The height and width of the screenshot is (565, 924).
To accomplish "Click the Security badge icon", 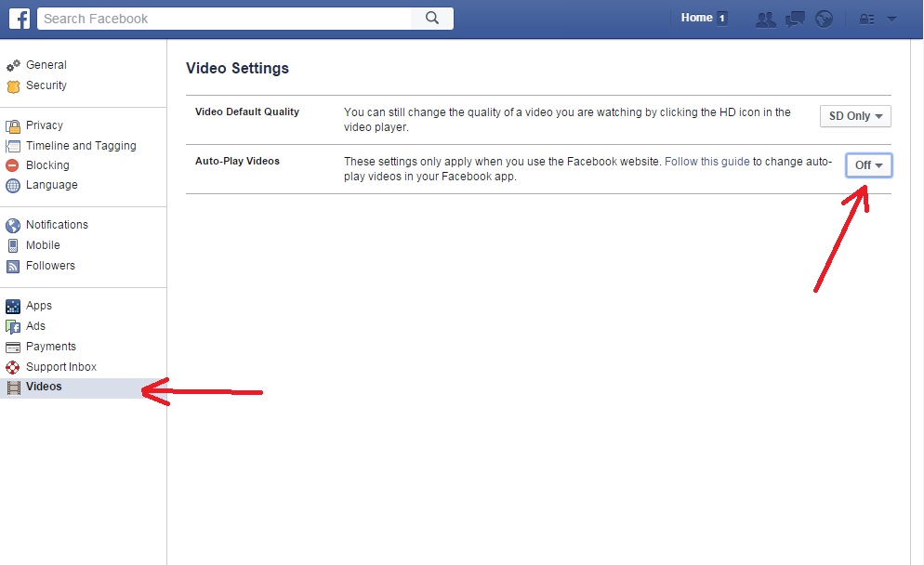I will [13, 86].
